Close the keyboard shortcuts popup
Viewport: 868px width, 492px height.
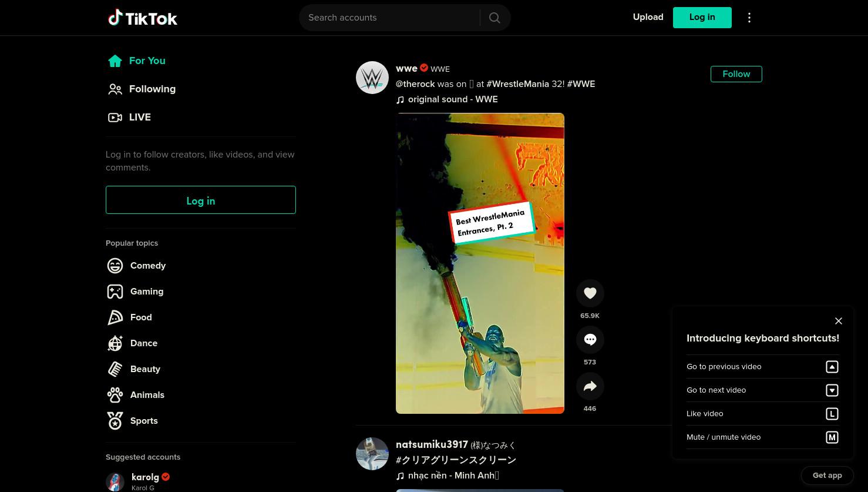839,321
